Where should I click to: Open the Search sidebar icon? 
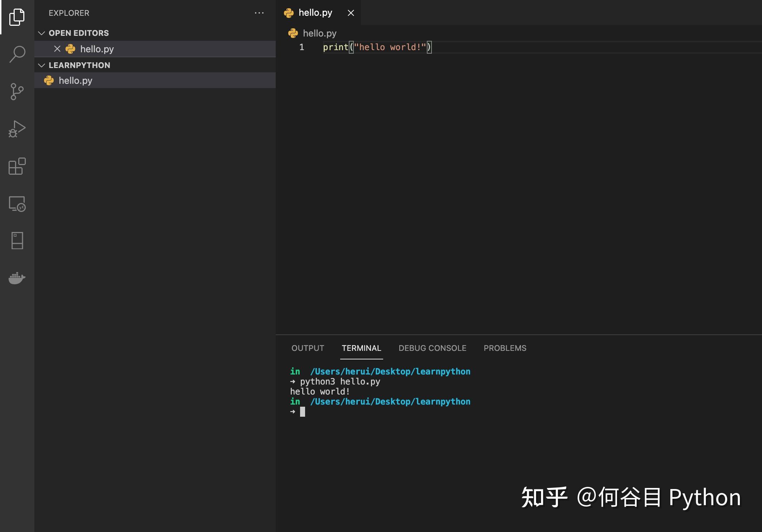[x=17, y=54]
